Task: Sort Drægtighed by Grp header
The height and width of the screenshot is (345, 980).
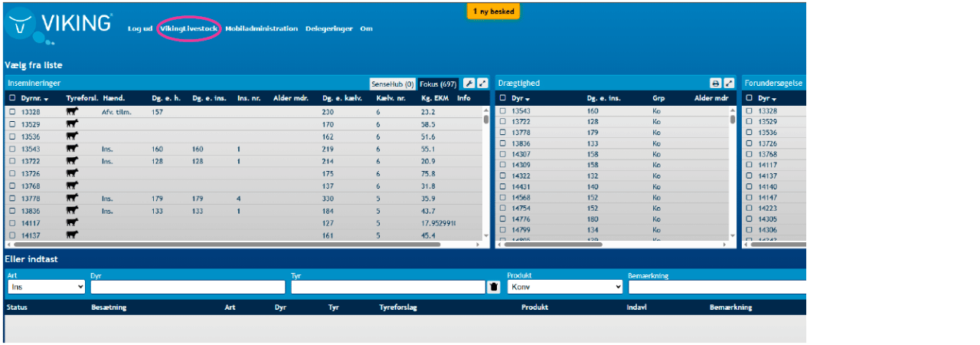Action: pos(658,98)
